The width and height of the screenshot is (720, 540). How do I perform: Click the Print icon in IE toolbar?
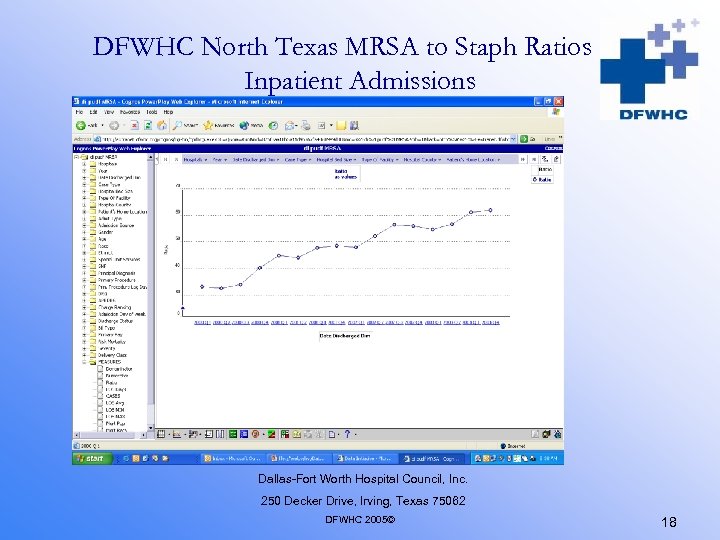pyautogui.click(x=306, y=125)
